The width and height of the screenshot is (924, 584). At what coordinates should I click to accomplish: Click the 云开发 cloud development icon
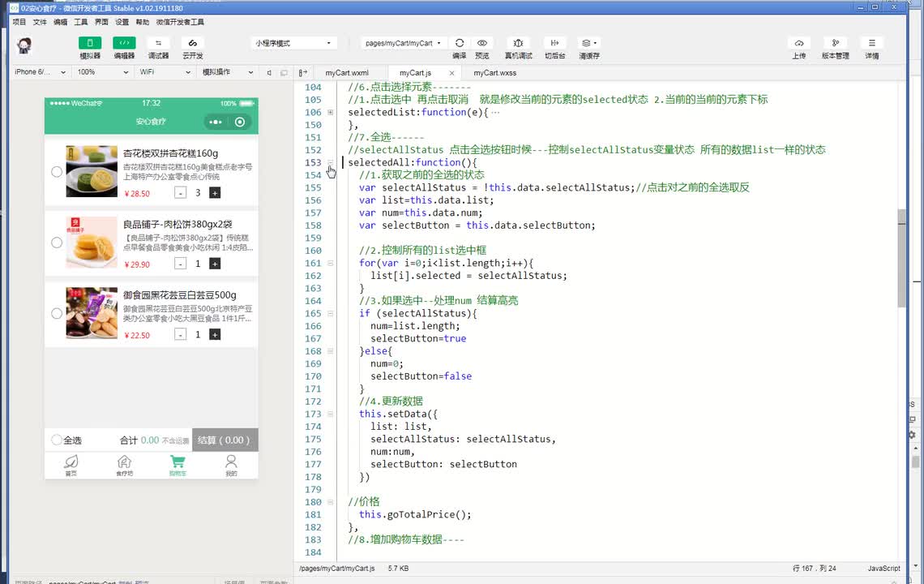[x=192, y=43]
